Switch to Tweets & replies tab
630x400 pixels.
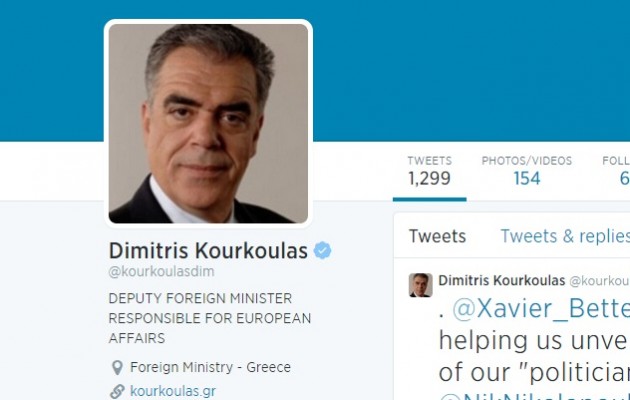565,236
